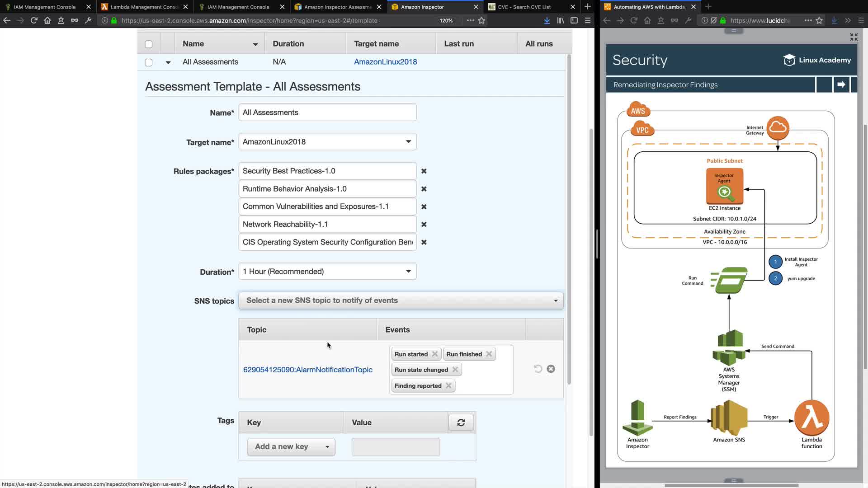This screenshot has width=868, height=488.
Task: Click the template Name input field
Action: click(x=327, y=113)
